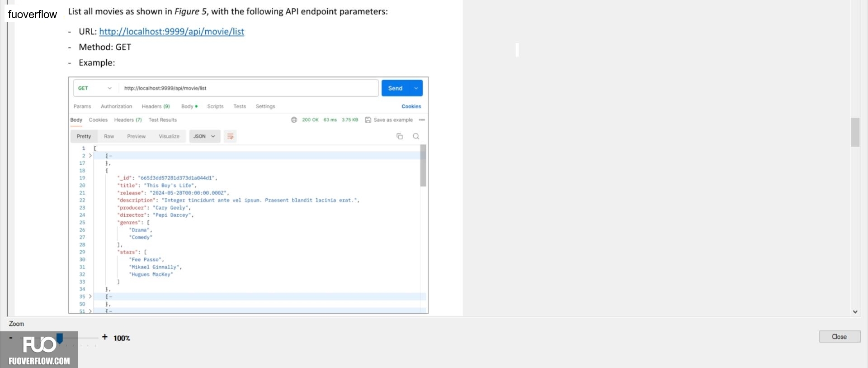This screenshot has height=368, width=868.
Task: Click the "Hugues MacKey" star entry
Action: (x=151, y=274)
